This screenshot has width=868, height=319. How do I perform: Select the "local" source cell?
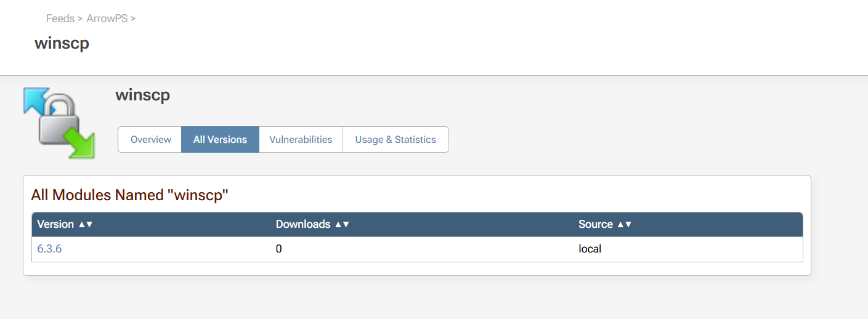[x=590, y=249]
